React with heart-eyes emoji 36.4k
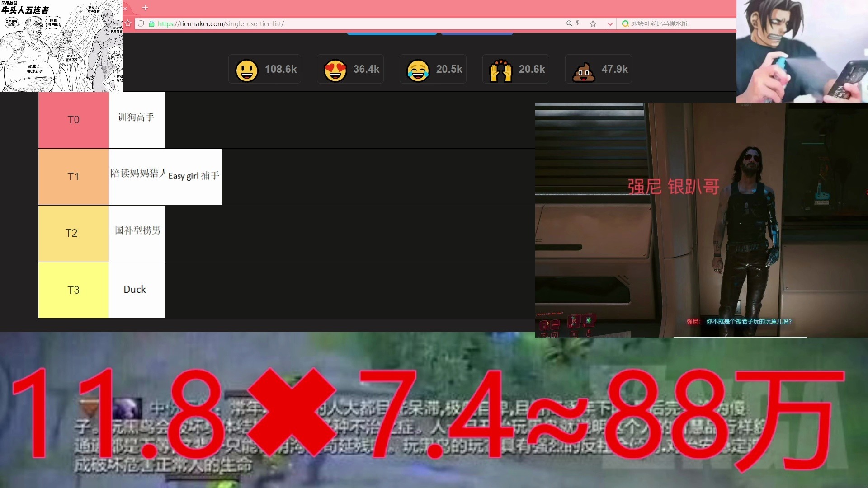This screenshot has width=868, height=488. point(350,69)
